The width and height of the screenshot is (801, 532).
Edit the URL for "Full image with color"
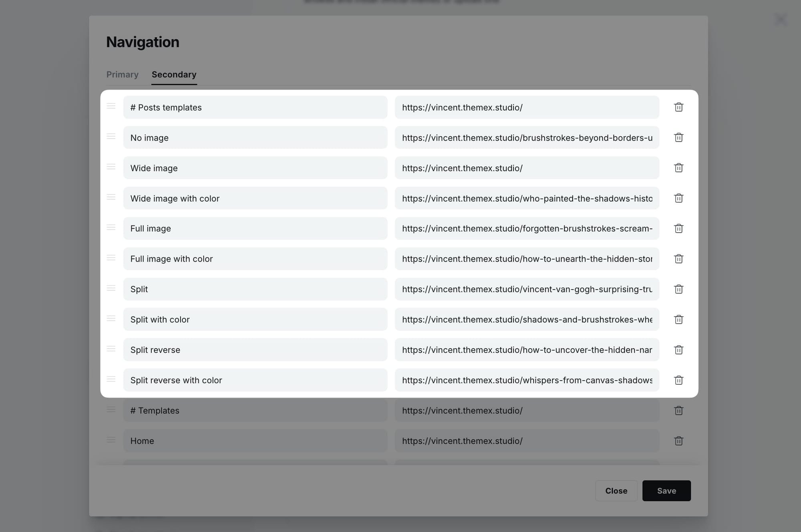[527, 259]
